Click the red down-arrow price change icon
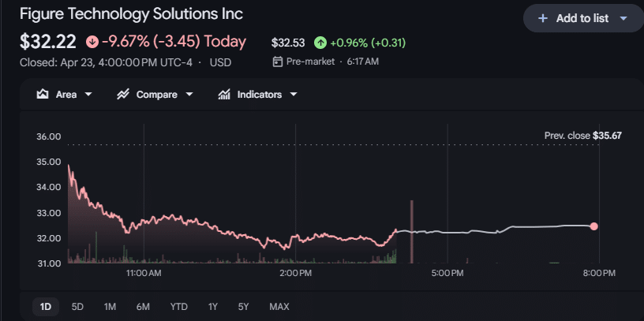This screenshot has width=644, height=321. [92, 42]
